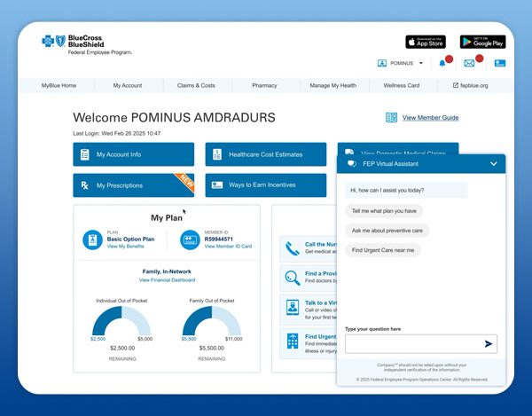
Task: Click the plan clipboard icon
Action: 92,239
